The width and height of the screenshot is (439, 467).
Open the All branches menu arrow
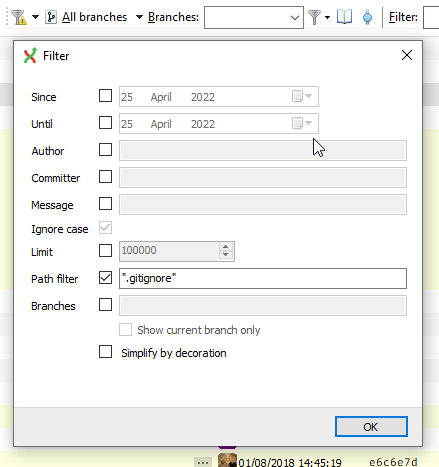[139, 17]
